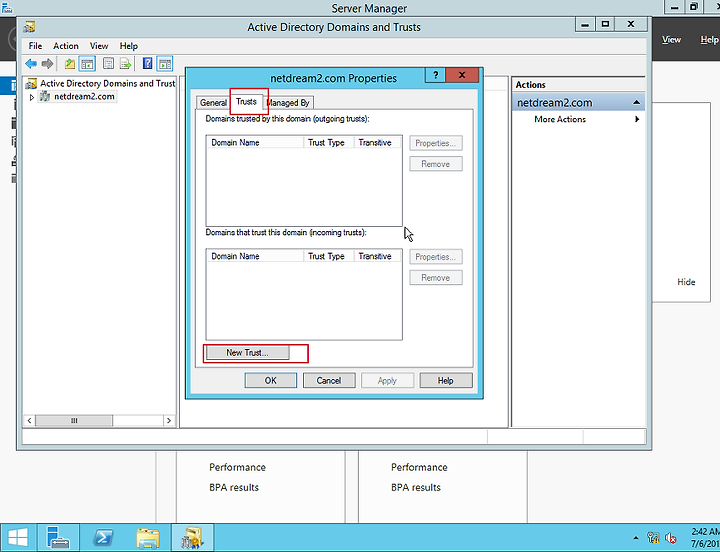Open the Windows Start button

18,537
